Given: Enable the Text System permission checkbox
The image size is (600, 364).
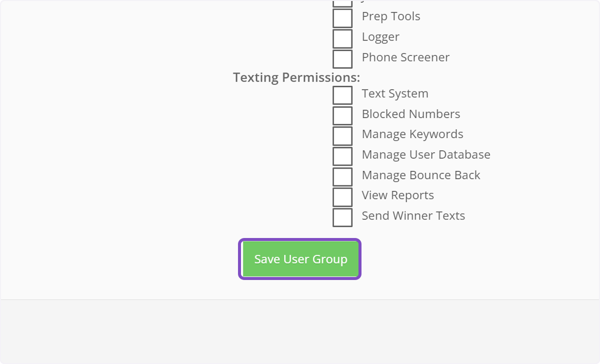Looking at the screenshot, I should click(342, 95).
